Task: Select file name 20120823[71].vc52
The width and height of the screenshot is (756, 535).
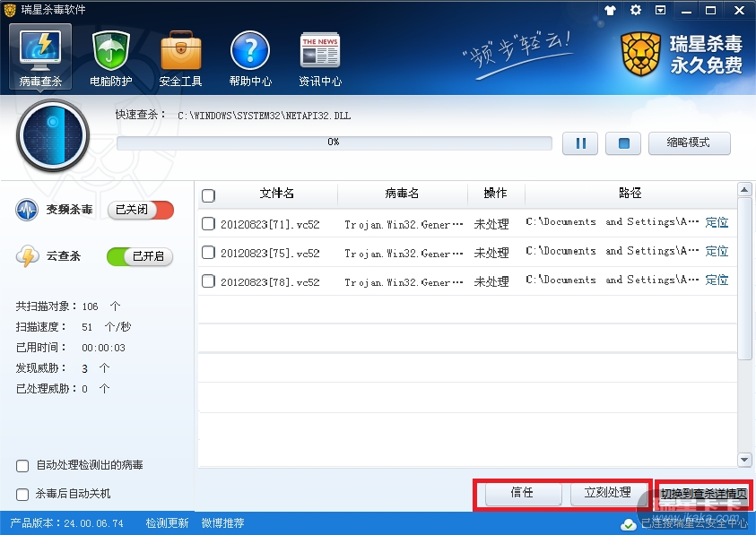Action: [270, 225]
